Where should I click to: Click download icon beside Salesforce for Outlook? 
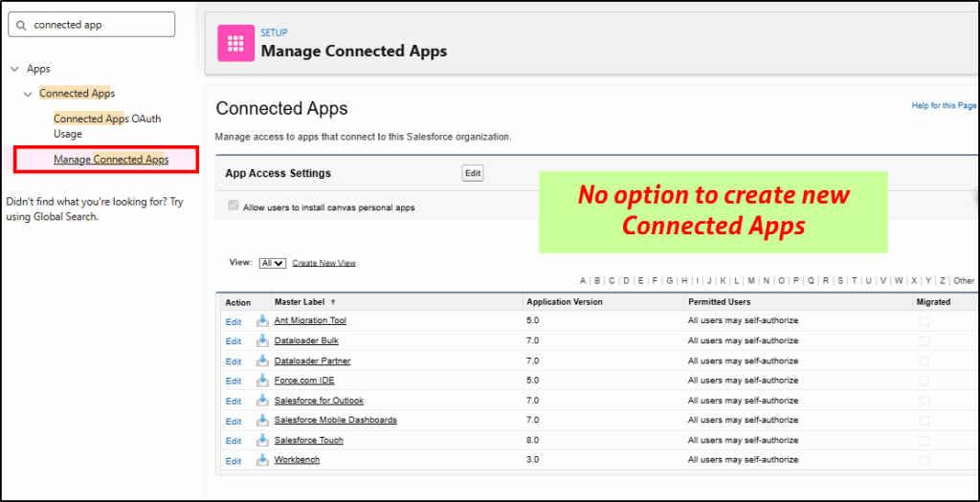pyautogui.click(x=262, y=401)
